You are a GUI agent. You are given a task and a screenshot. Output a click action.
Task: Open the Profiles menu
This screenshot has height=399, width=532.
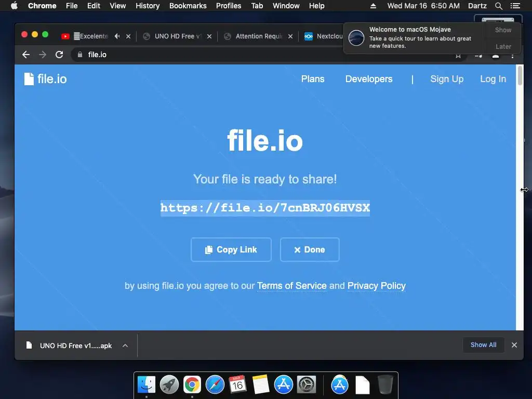point(229,6)
